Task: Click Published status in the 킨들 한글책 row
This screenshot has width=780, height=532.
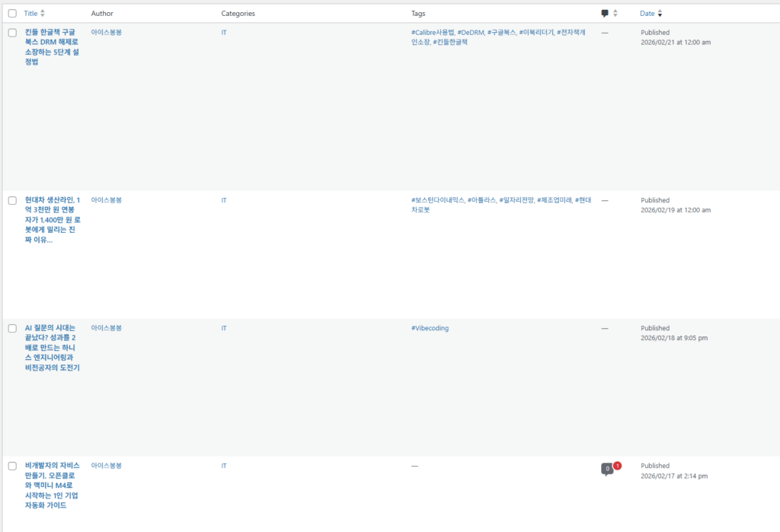Action: click(655, 32)
